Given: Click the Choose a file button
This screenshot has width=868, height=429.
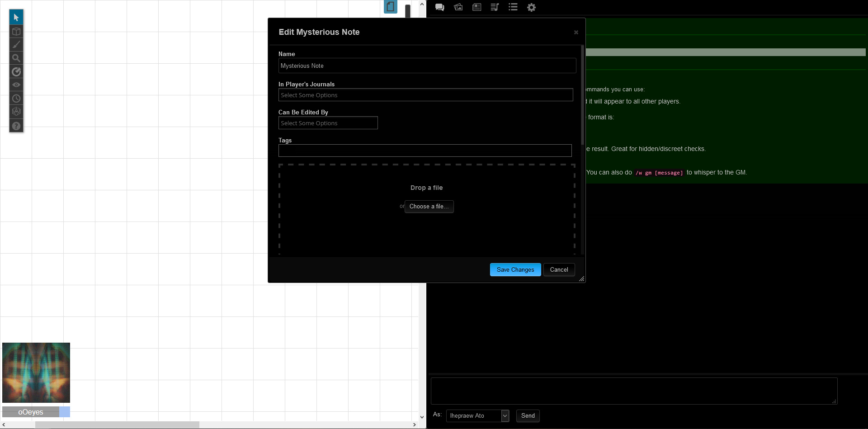Looking at the screenshot, I should coord(429,207).
